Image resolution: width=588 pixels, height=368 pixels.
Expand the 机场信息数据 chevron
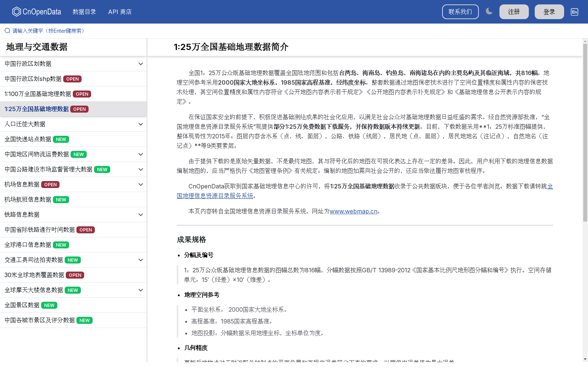click(x=140, y=184)
